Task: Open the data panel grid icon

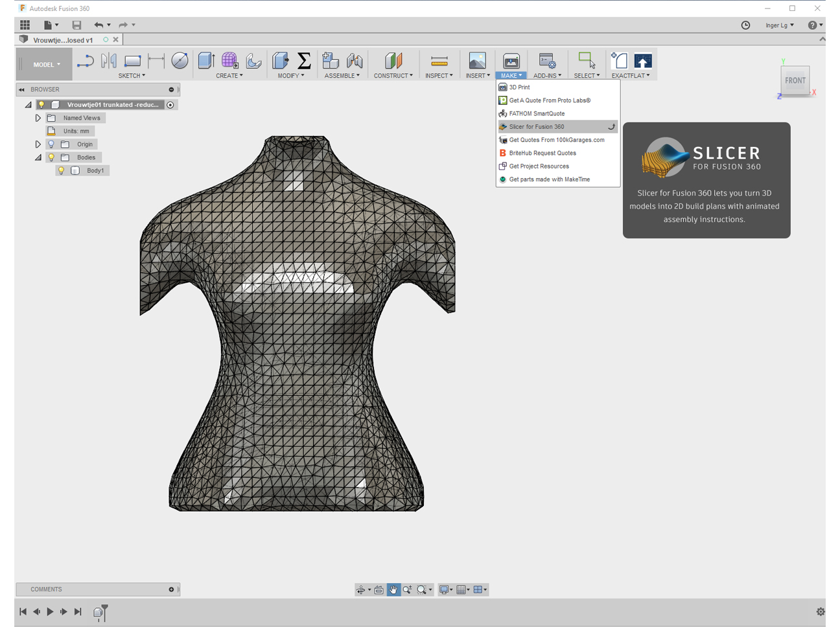Action: pos(25,25)
